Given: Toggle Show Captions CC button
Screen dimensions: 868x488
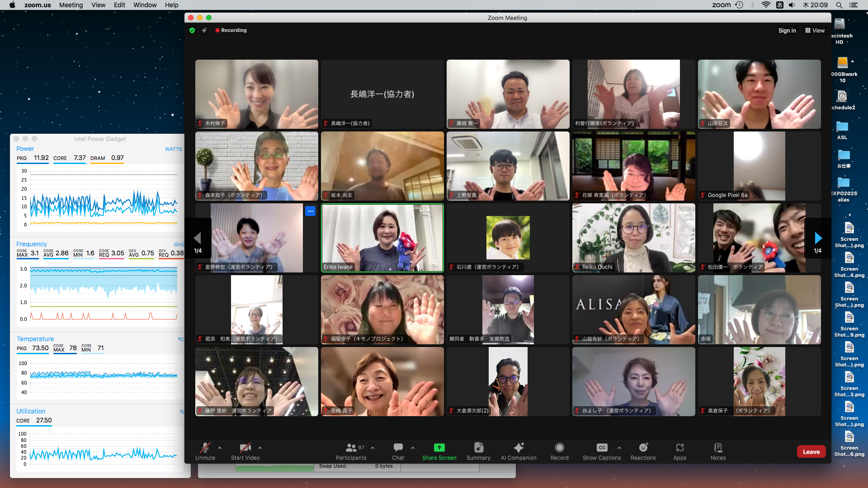Looking at the screenshot, I should pyautogui.click(x=602, y=448).
